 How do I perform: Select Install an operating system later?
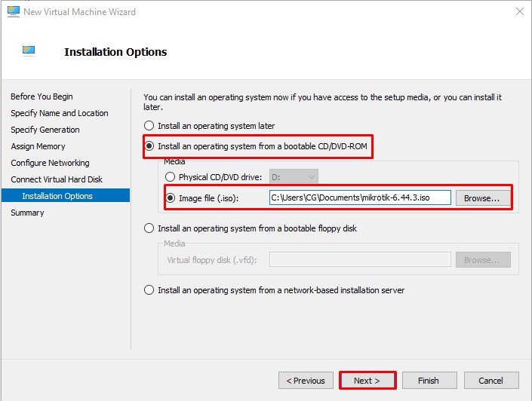pyautogui.click(x=149, y=126)
